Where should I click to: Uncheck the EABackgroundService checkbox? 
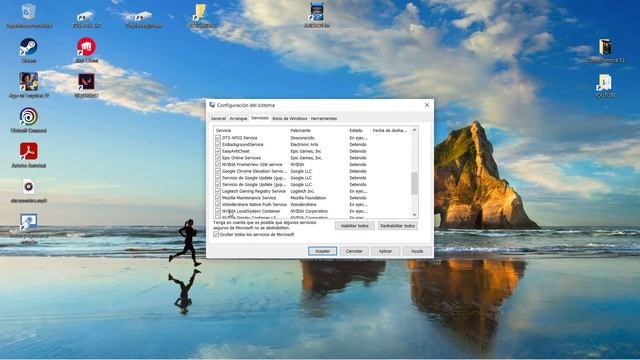coord(218,144)
